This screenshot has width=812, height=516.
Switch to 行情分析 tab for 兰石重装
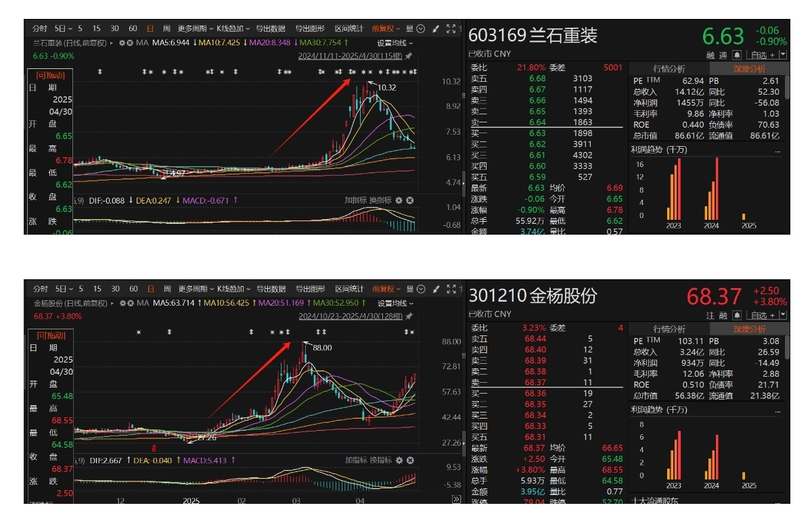click(669, 69)
